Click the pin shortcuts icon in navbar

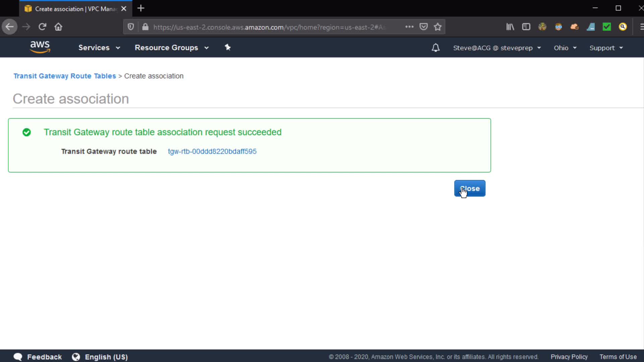coord(228,47)
